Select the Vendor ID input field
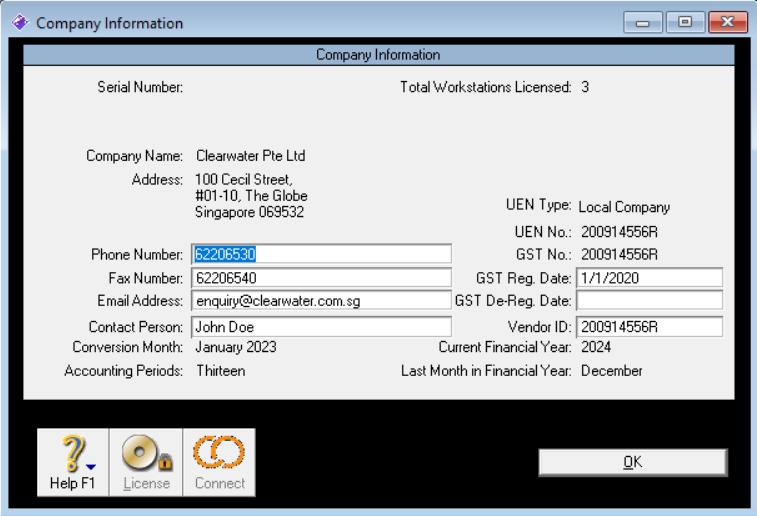757x516 pixels. pos(648,327)
